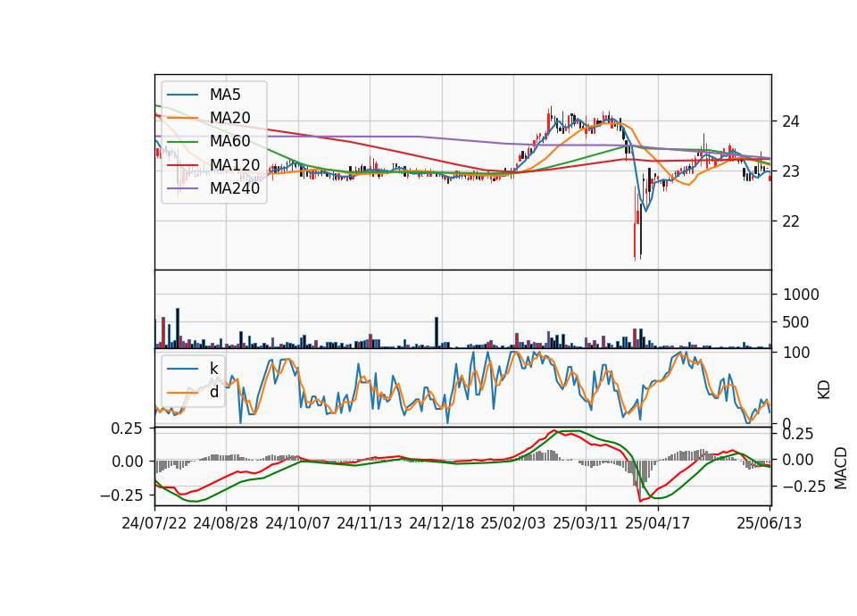Click the blue line sample beside MA5
Viewport: 857px width, 616px height.
(182, 95)
